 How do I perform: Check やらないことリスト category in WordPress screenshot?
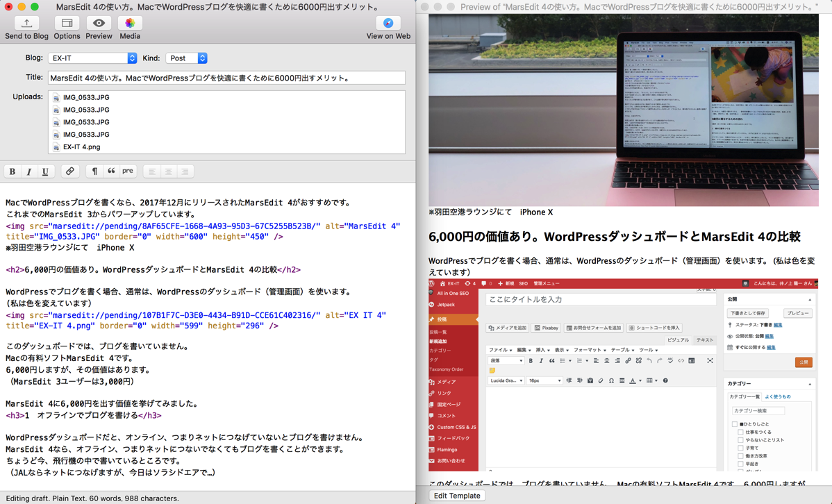pos(741,440)
